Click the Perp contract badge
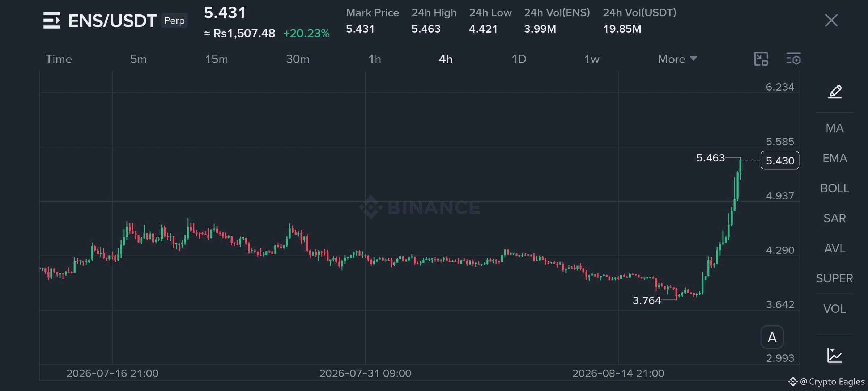The image size is (868, 391). point(174,21)
